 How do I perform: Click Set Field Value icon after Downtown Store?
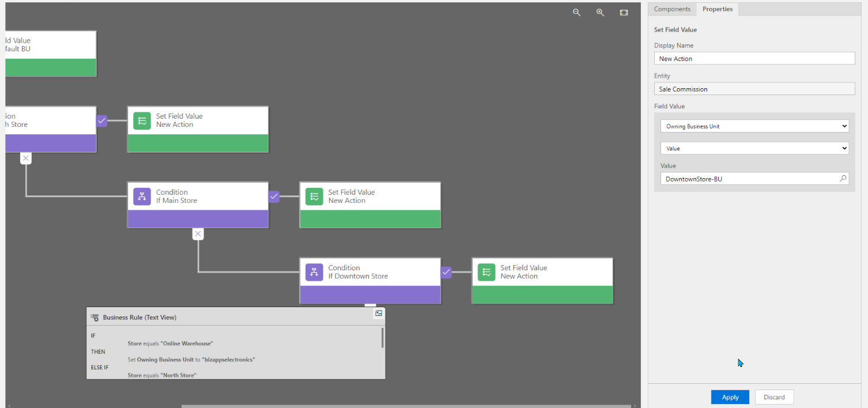point(486,272)
